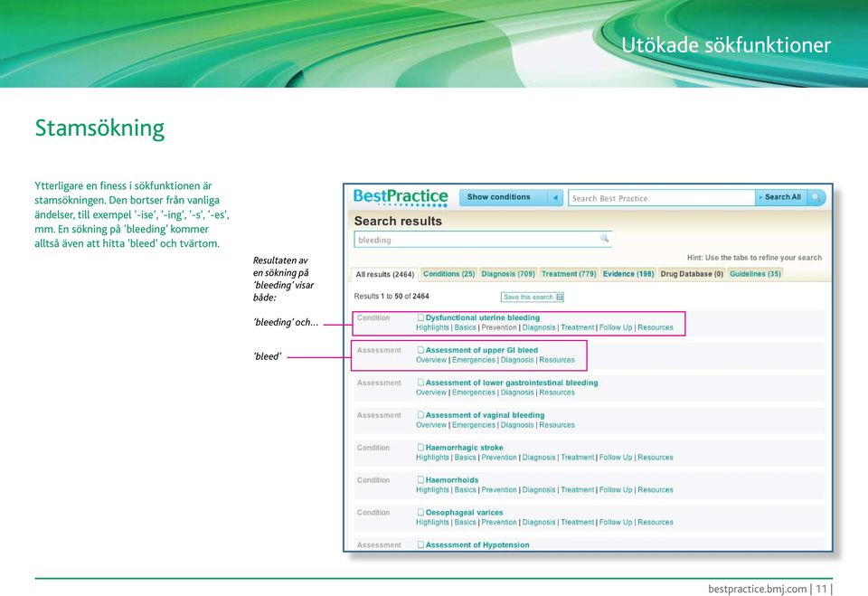Focus the Search Best Practice input field
The image size is (868, 596).
662,198
